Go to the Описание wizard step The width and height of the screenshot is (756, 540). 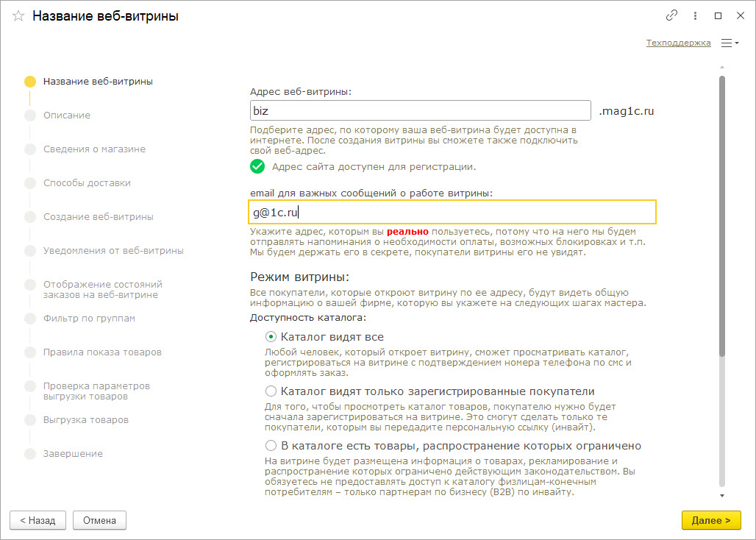(x=66, y=116)
